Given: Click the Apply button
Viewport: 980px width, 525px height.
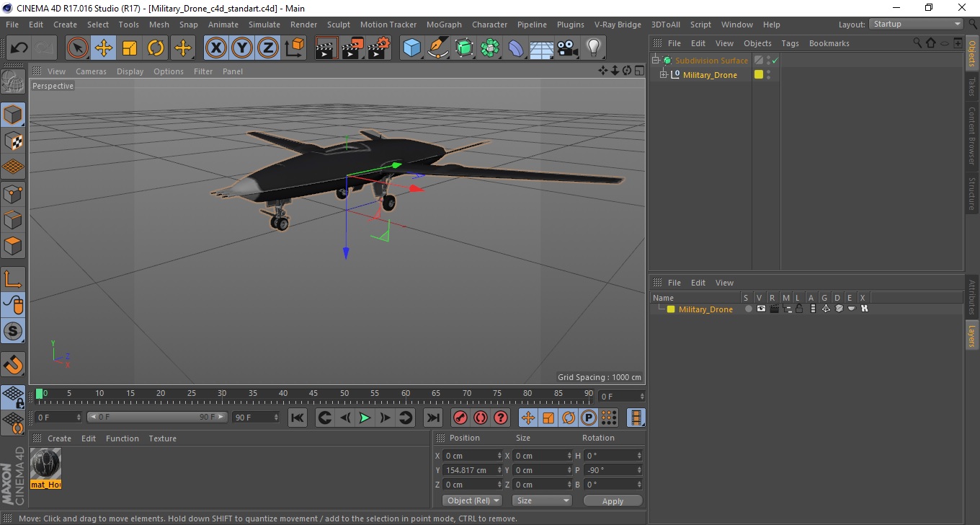Looking at the screenshot, I should pyautogui.click(x=612, y=500).
